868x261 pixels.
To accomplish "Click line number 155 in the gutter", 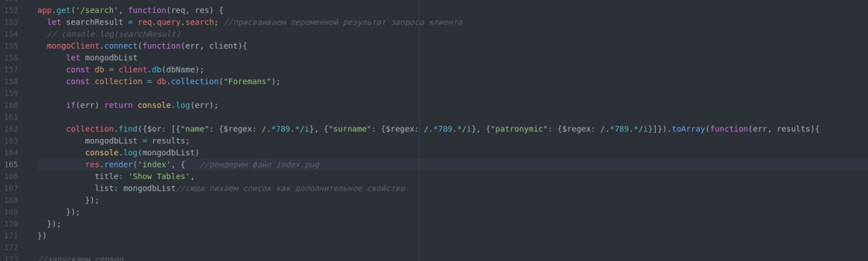I will click(11, 46).
